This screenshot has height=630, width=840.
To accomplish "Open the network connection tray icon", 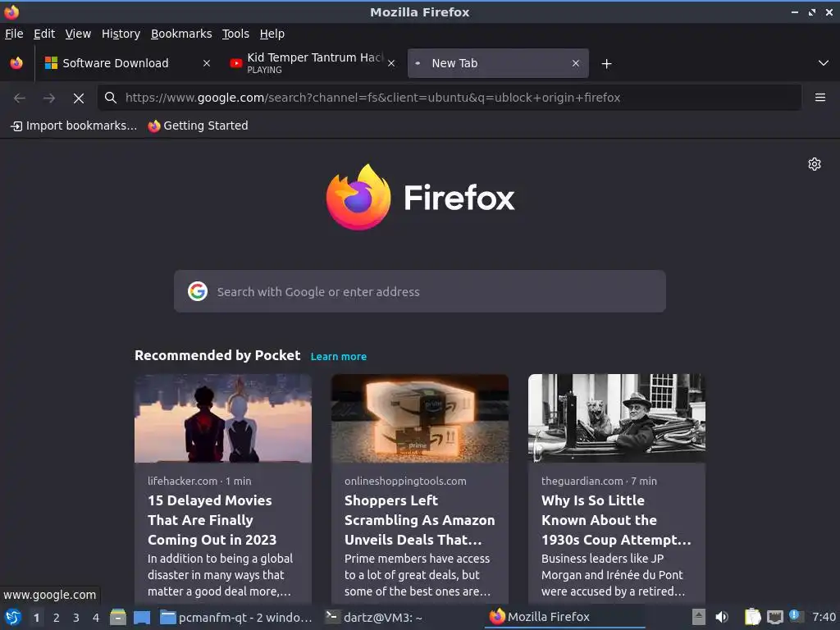I will click(x=774, y=617).
